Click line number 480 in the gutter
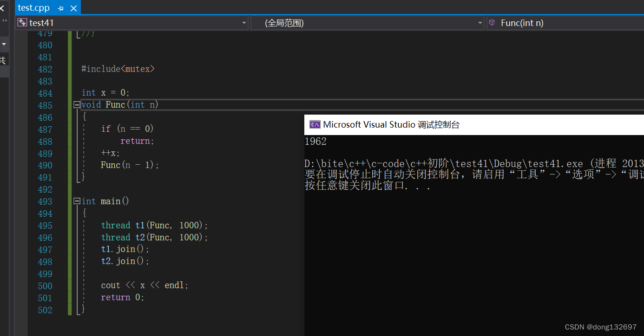Screen dimensions: 644x336 pyautogui.click(x=45, y=45)
